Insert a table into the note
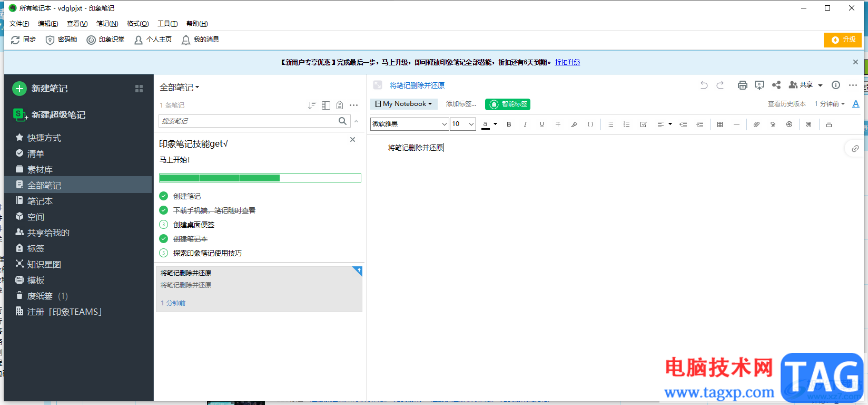This screenshot has width=868, height=405. point(720,124)
